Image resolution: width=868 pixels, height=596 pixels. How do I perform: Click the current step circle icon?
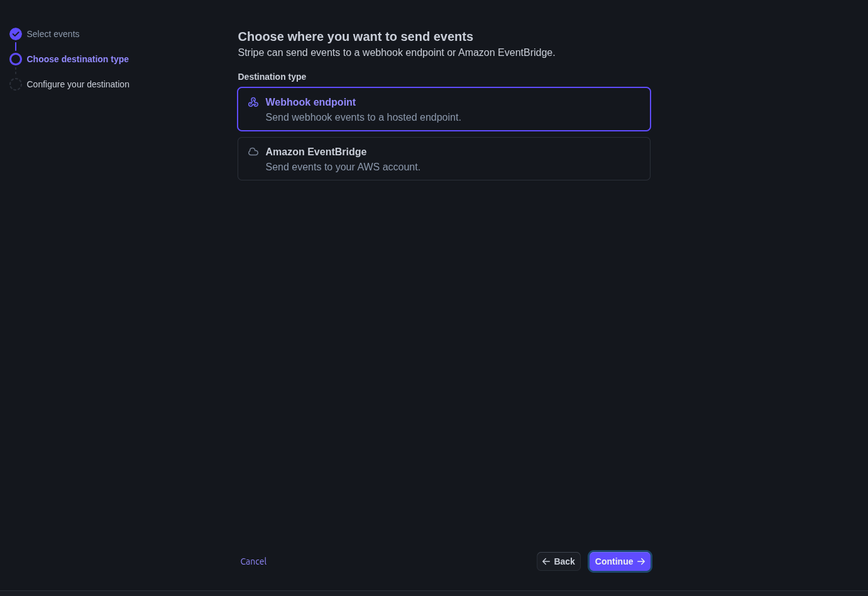[16, 59]
